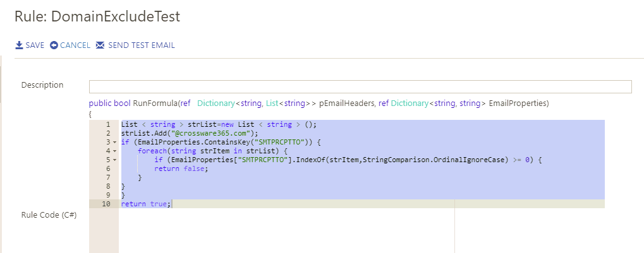
Task: Click the SEND TEST EMAIL text link
Action: pos(142,45)
